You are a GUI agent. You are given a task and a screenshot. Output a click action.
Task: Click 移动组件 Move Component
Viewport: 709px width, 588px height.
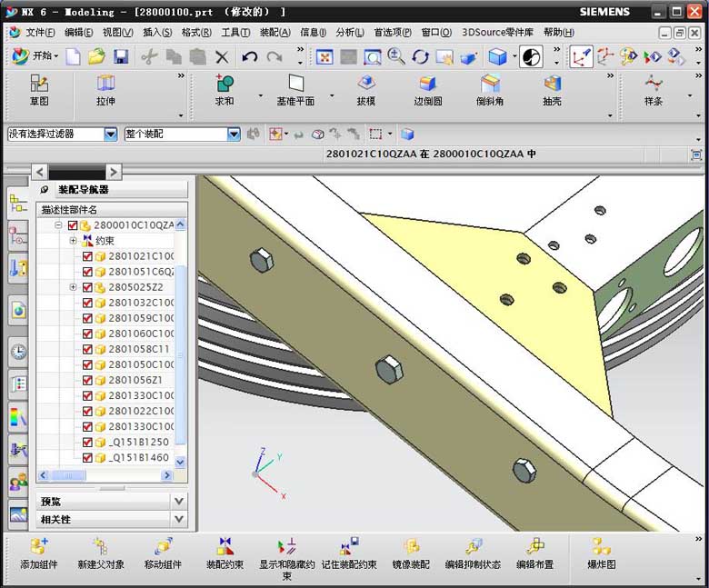[163, 553]
